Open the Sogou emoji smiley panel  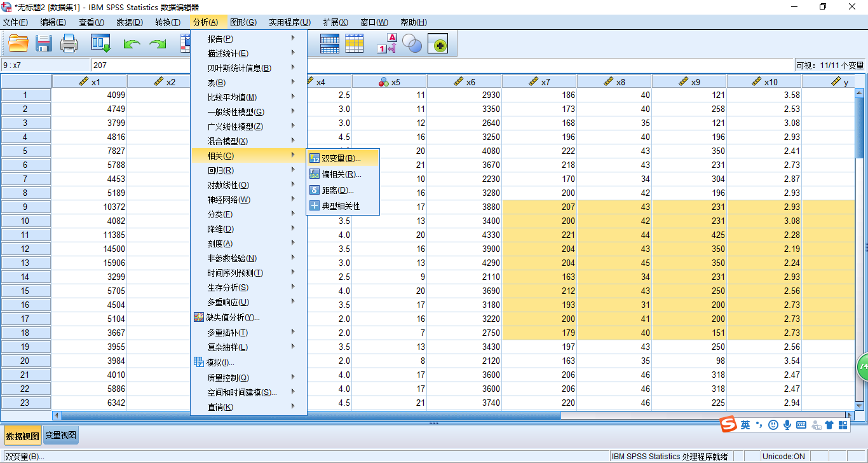[x=773, y=424]
